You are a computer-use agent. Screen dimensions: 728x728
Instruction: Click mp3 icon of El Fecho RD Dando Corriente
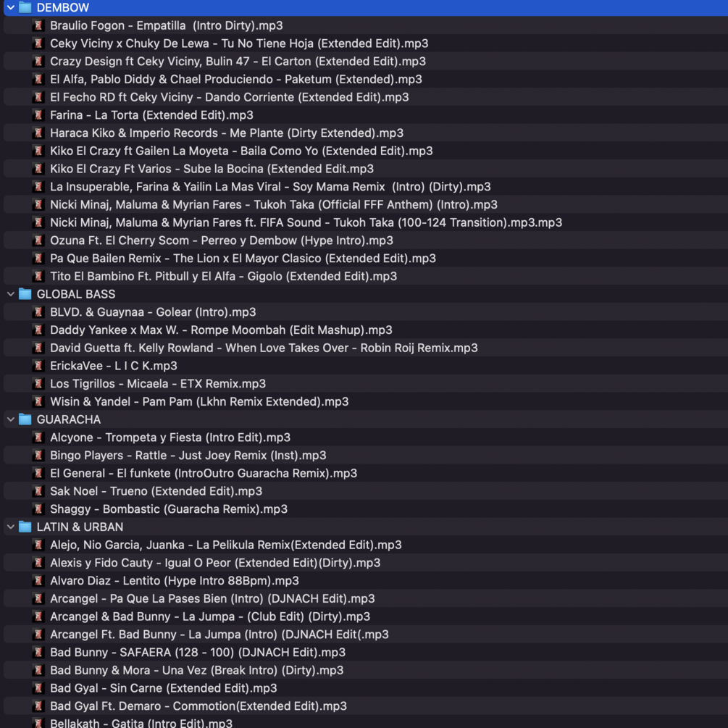[x=38, y=97]
